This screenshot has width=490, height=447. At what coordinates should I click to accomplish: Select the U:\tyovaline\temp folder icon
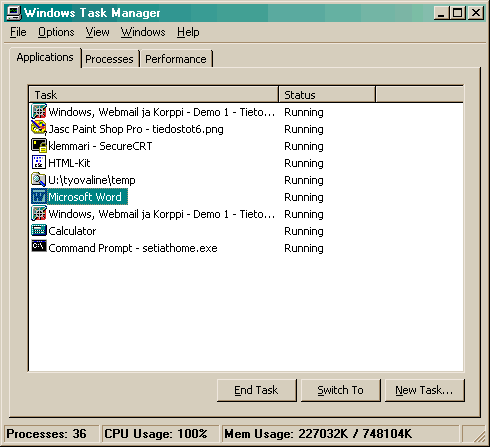[x=39, y=179]
